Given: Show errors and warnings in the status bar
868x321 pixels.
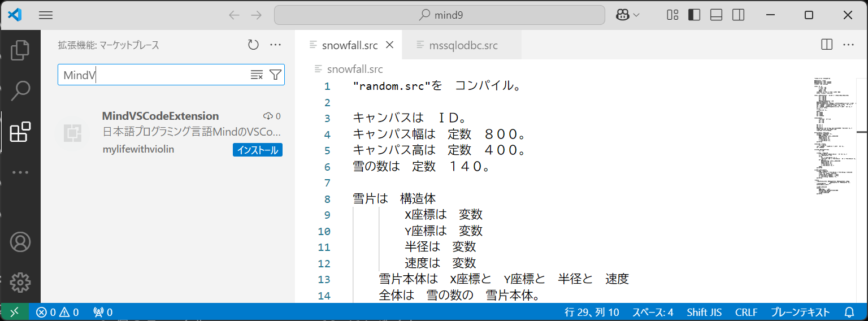Looking at the screenshot, I should tap(58, 312).
